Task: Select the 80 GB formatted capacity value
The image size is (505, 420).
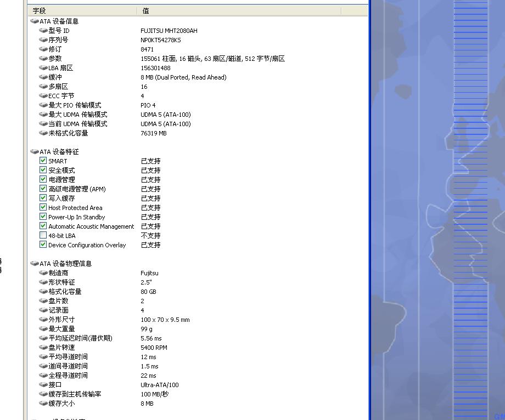Action: coord(148,292)
